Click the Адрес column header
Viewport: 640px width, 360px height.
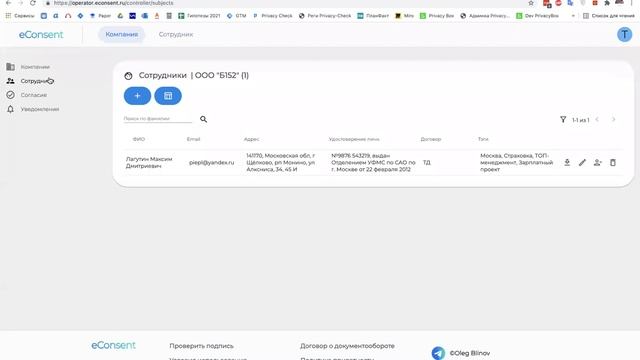click(251, 139)
